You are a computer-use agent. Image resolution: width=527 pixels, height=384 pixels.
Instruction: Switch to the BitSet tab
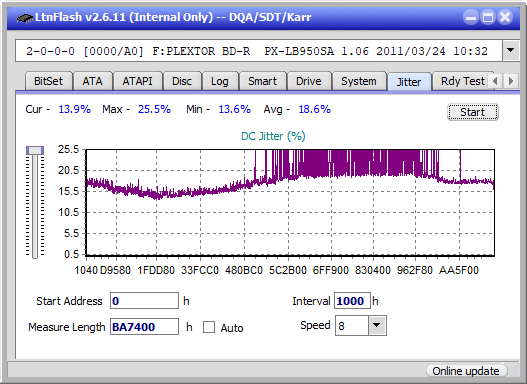(48, 81)
